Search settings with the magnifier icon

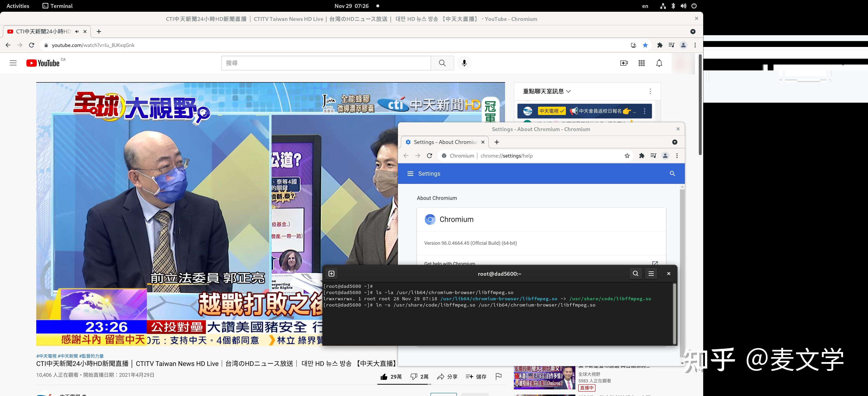pos(672,173)
